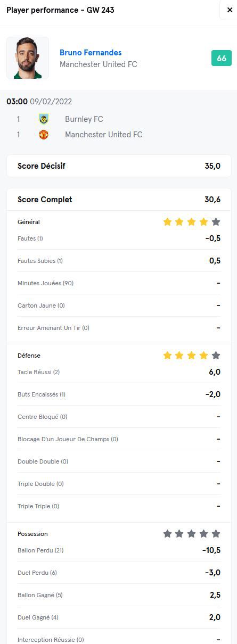237x644 pixels.
Task: Select Burnley FC team name
Action: coord(84,119)
